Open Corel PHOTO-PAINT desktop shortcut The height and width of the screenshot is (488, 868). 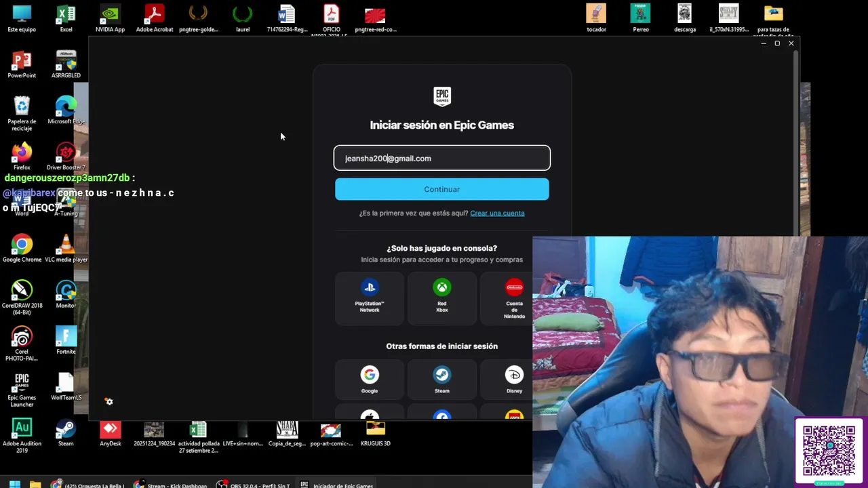coord(22,344)
